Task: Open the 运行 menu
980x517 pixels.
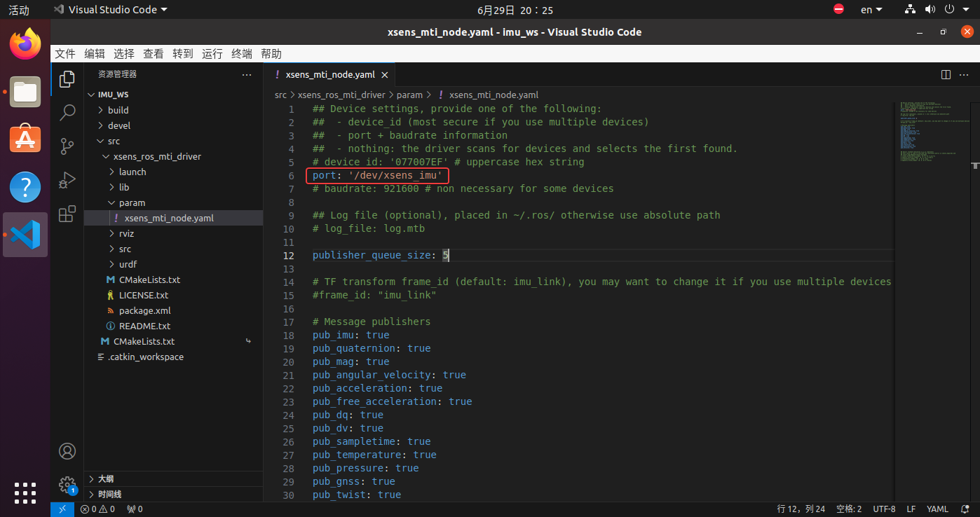Action: (212, 54)
